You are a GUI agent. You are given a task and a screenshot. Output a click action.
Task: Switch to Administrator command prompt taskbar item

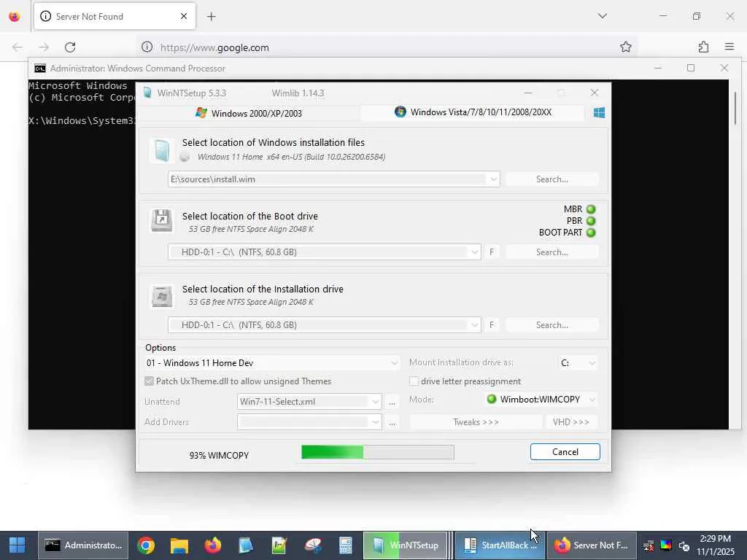(x=83, y=545)
